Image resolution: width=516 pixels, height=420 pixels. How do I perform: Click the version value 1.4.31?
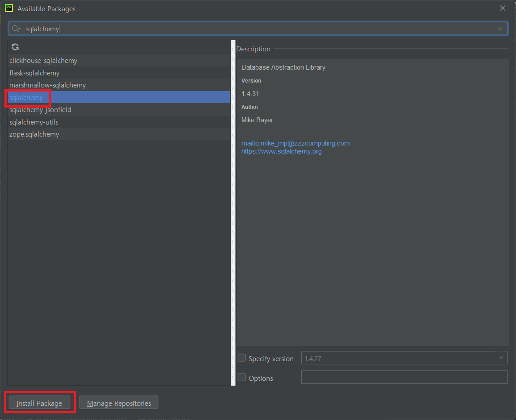point(250,94)
